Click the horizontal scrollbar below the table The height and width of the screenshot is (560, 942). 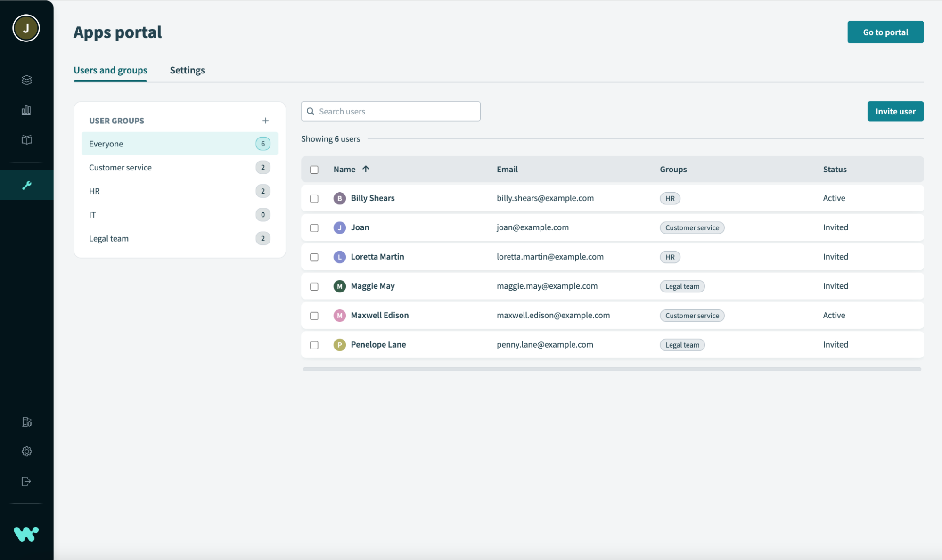pyautogui.click(x=612, y=369)
